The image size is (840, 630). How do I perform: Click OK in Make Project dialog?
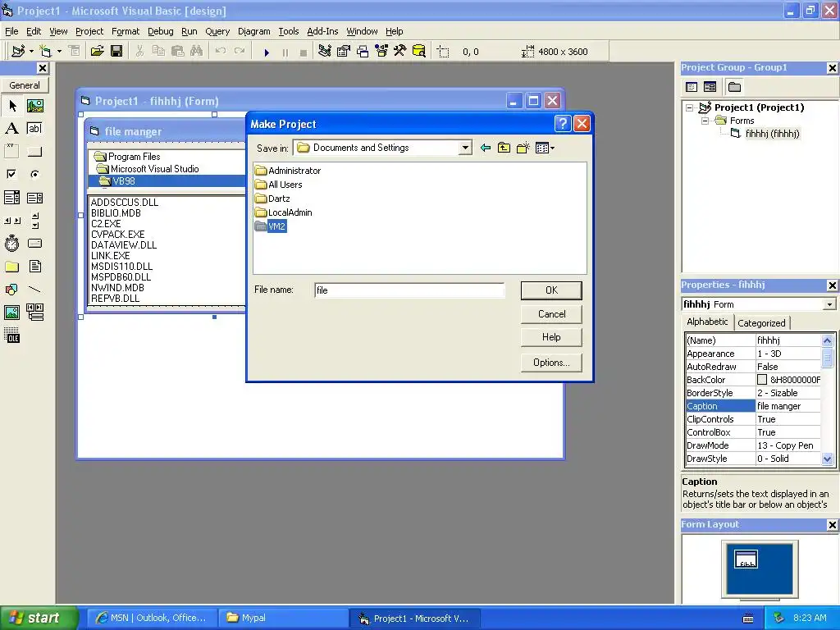pyautogui.click(x=551, y=290)
